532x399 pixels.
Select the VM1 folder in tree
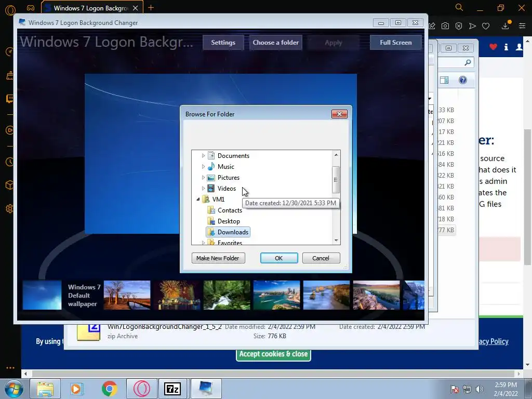tap(218, 199)
